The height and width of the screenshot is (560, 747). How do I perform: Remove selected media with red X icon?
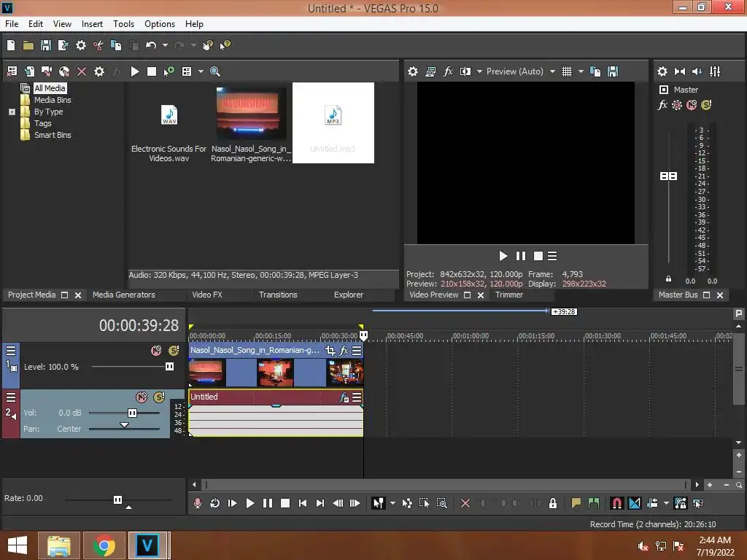[82, 71]
